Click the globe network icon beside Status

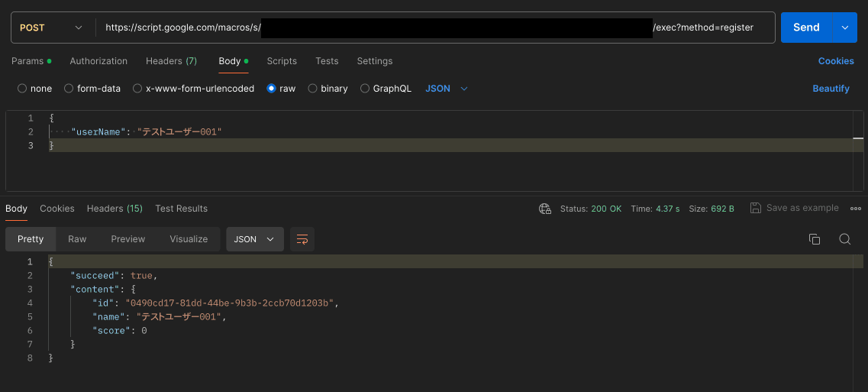click(545, 209)
